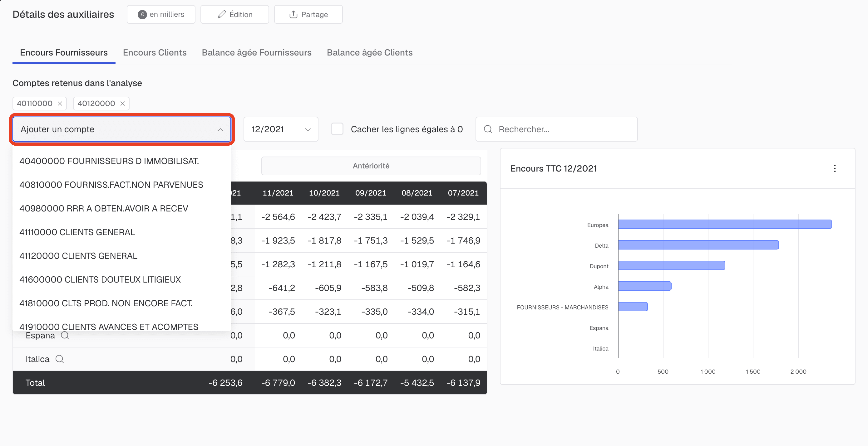Click the cell value -509,8

tap(421, 288)
